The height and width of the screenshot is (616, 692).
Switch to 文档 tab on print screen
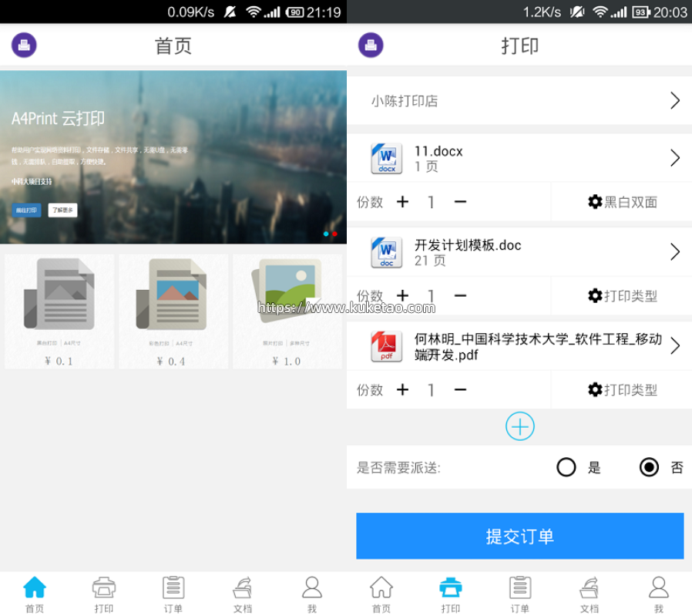click(590, 595)
